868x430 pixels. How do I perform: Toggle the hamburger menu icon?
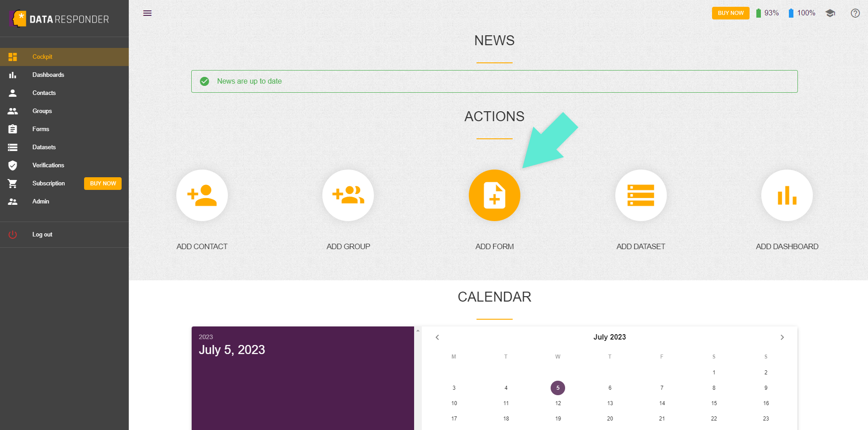point(147,13)
